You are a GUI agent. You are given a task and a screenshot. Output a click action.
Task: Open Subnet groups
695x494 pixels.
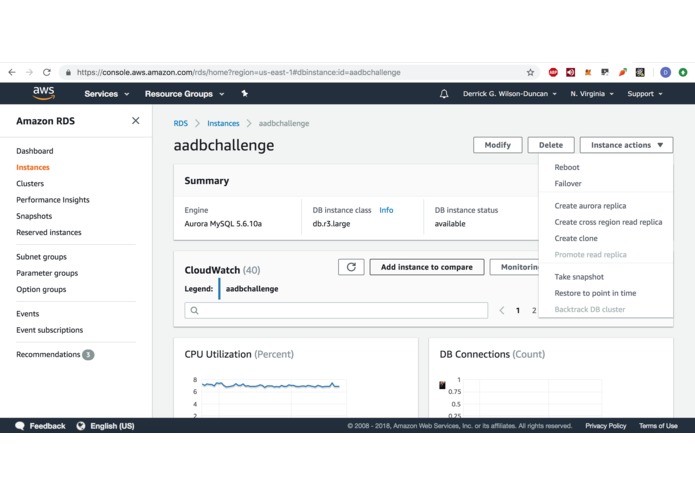click(x=41, y=257)
